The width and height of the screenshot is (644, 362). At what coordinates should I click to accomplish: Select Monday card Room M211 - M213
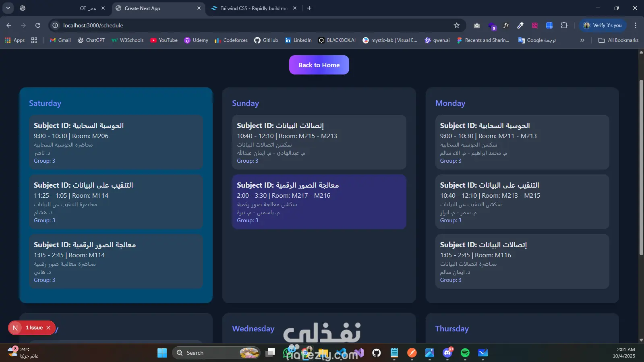pos(522,142)
